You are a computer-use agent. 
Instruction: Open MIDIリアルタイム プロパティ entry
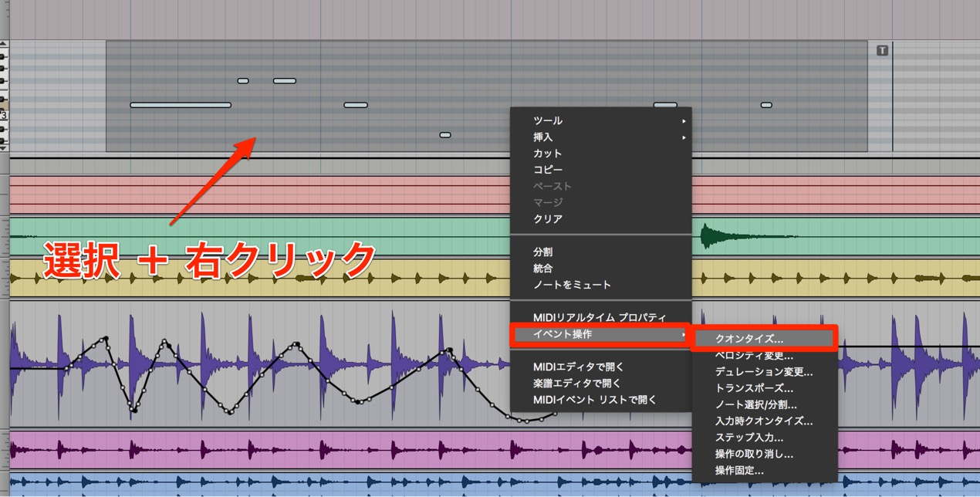600,317
